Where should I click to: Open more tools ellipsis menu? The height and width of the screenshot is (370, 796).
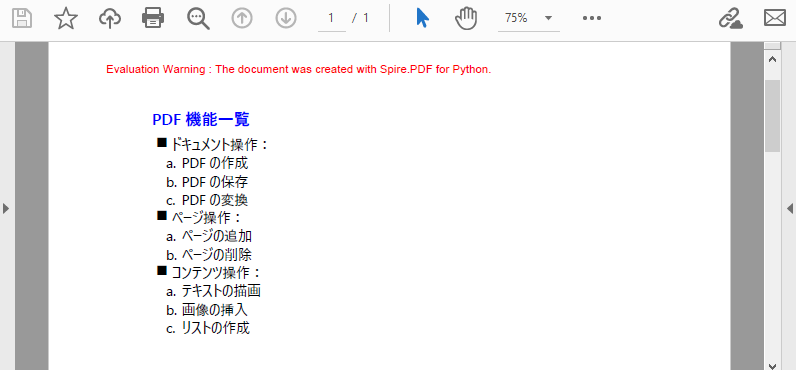coord(591,19)
